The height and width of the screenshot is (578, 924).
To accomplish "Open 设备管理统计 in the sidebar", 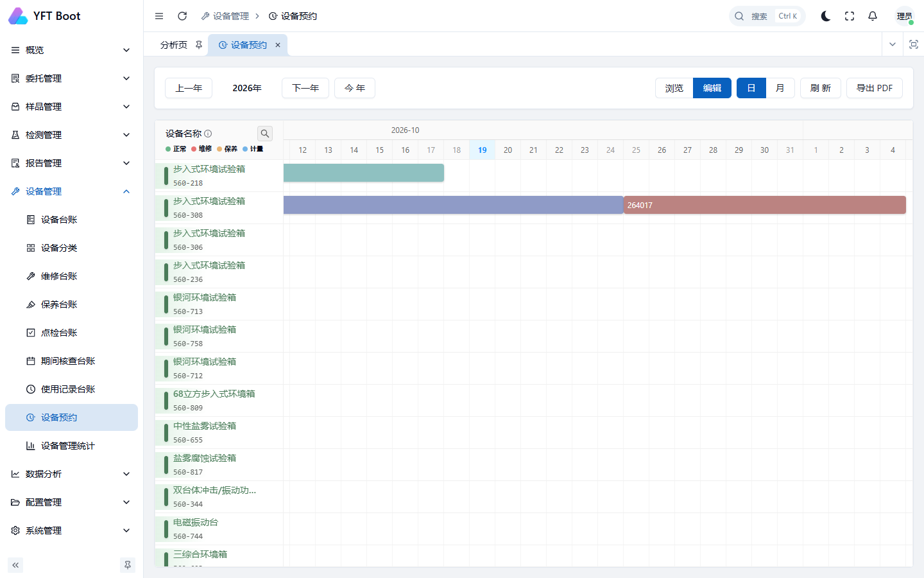I will pyautogui.click(x=71, y=446).
